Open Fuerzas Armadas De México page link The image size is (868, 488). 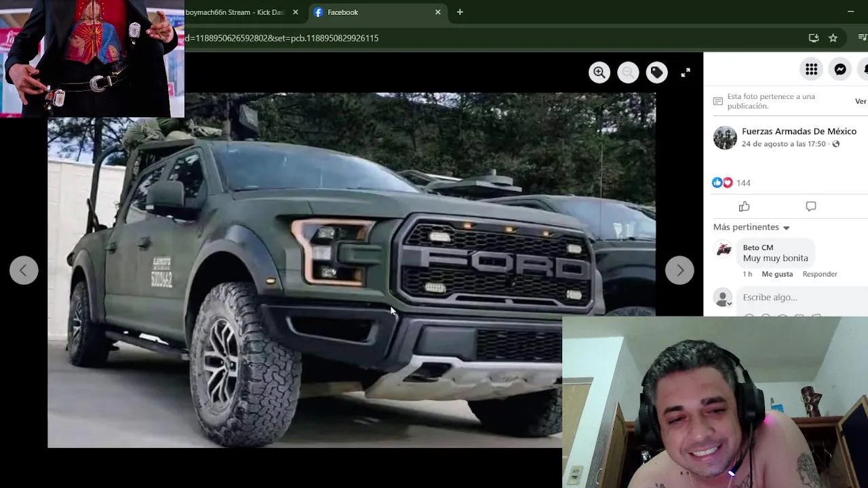[799, 131]
